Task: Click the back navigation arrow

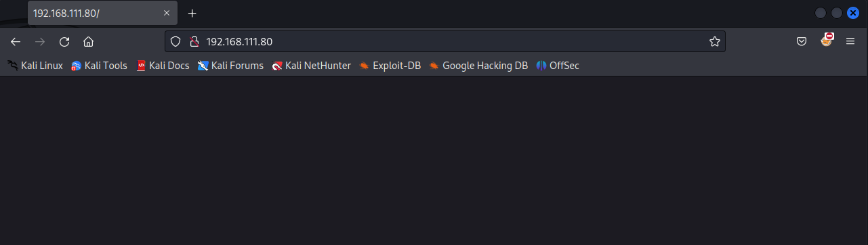Action: [16, 41]
